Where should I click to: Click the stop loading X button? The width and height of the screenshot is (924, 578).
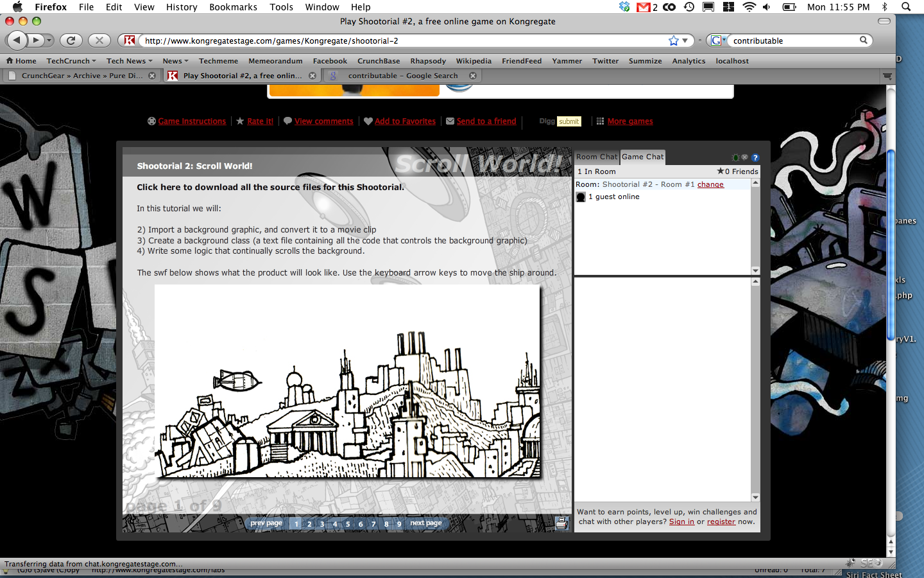tap(99, 40)
